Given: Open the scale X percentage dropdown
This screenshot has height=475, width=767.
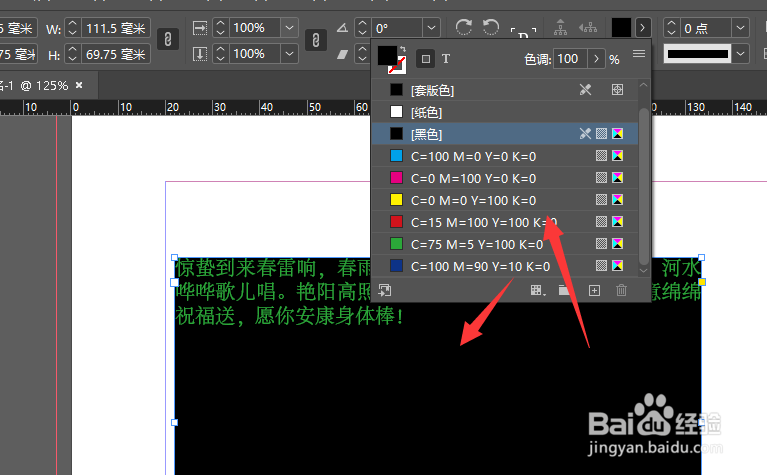Looking at the screenshot, I should [289, 28].
